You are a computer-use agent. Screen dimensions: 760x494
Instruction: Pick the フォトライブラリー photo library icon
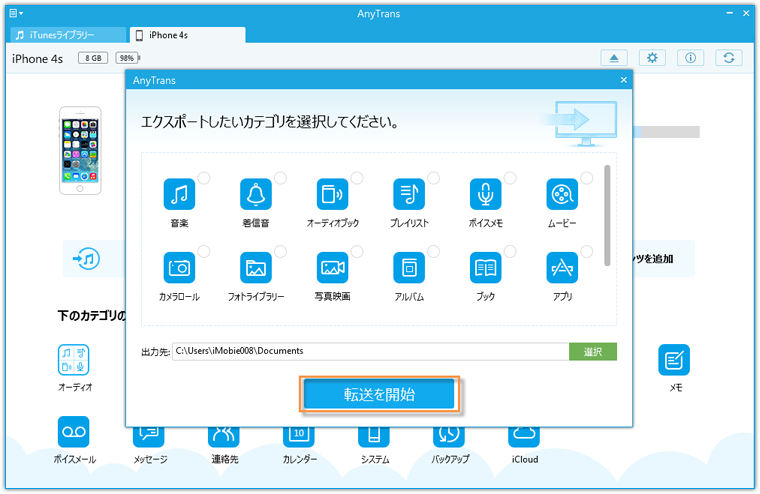tap(256, 268)
